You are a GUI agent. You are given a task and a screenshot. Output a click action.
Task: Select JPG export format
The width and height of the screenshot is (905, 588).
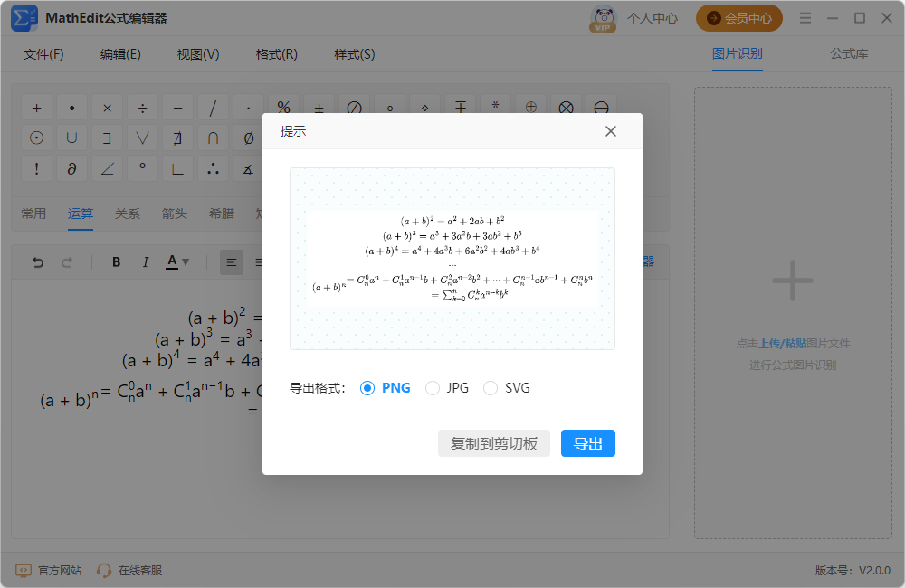(x=447, y=388)
